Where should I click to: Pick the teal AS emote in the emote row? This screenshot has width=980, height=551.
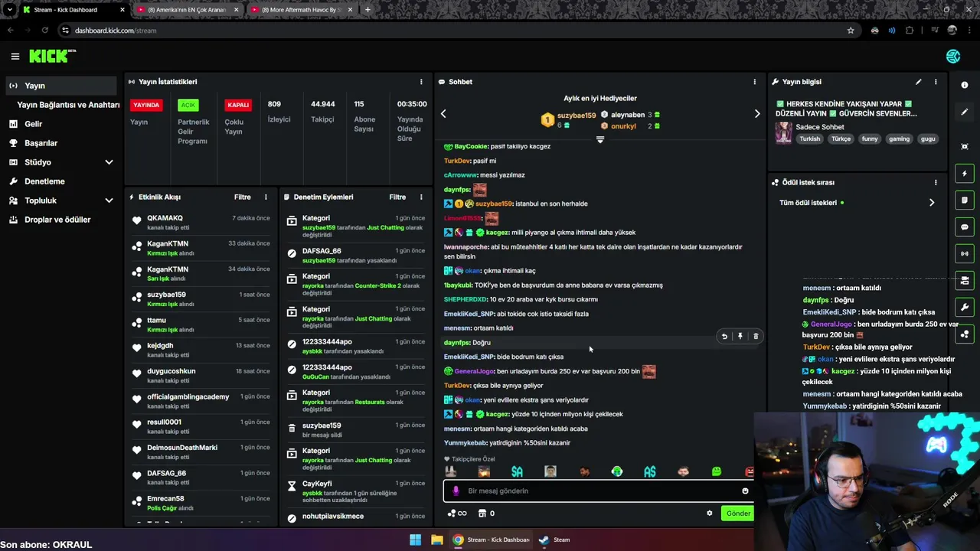point(650,471)
